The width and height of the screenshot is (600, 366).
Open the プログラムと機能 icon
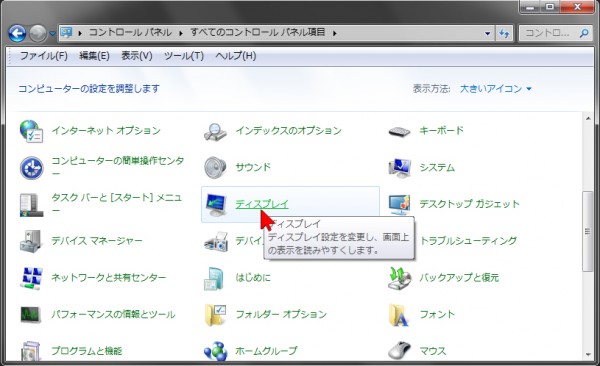click(x=31, y=351)
